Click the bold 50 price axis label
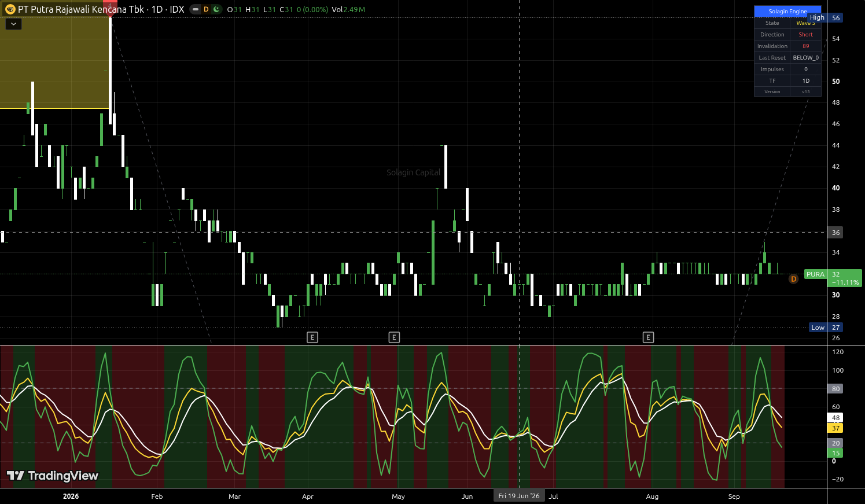The height and width of the screenshot is (504, 865). tap(835, 82)
